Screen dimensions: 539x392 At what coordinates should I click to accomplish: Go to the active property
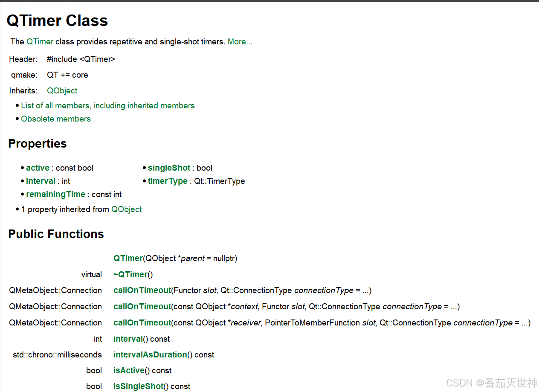tap(38, 168)
